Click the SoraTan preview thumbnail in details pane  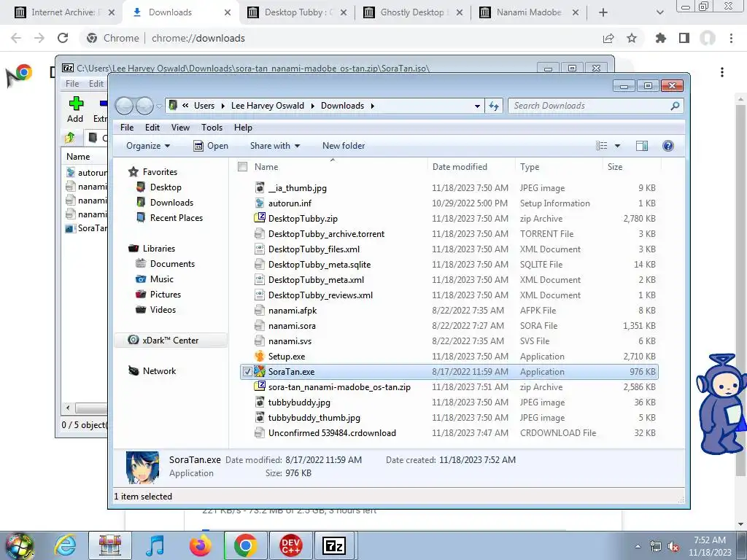pos(142,467)
